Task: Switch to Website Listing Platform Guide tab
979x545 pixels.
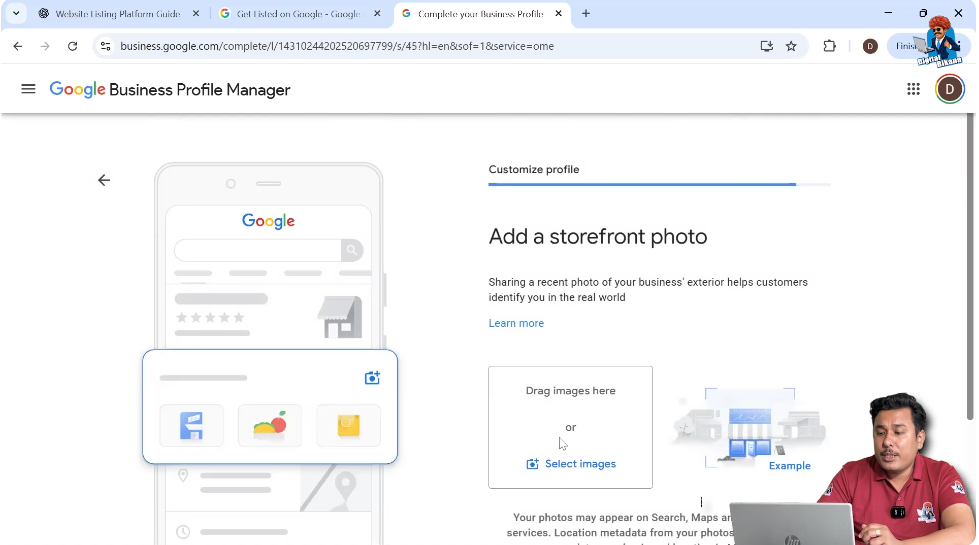Action: point(117,14)
